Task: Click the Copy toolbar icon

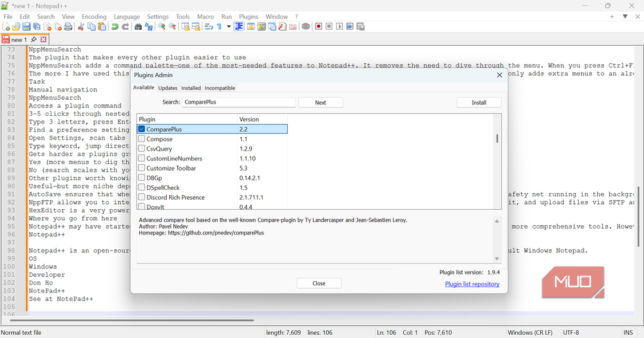Action: (91, 26)
